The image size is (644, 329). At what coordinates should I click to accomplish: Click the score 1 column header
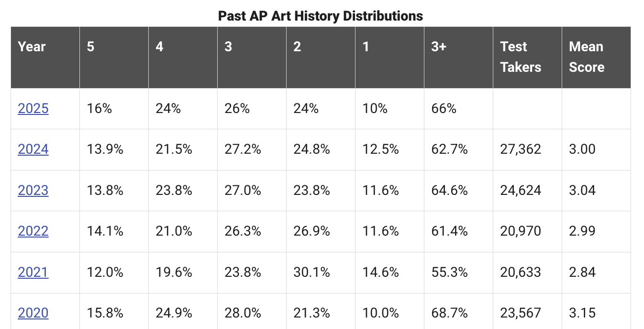366,47
